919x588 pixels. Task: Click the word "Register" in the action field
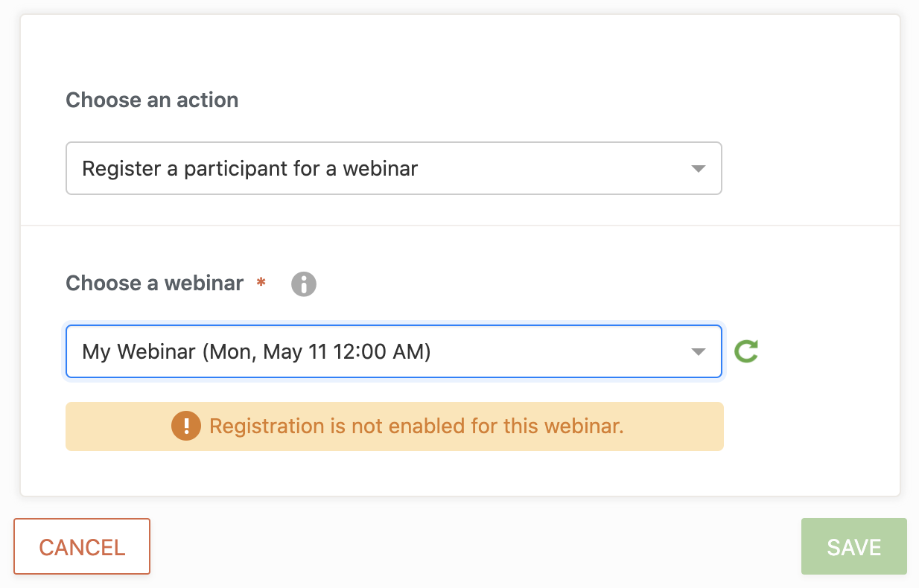(x=121, y=169)
